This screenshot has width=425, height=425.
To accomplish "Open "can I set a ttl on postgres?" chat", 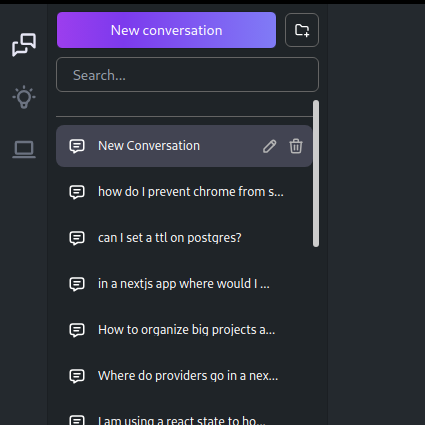I will coord(184,238).
